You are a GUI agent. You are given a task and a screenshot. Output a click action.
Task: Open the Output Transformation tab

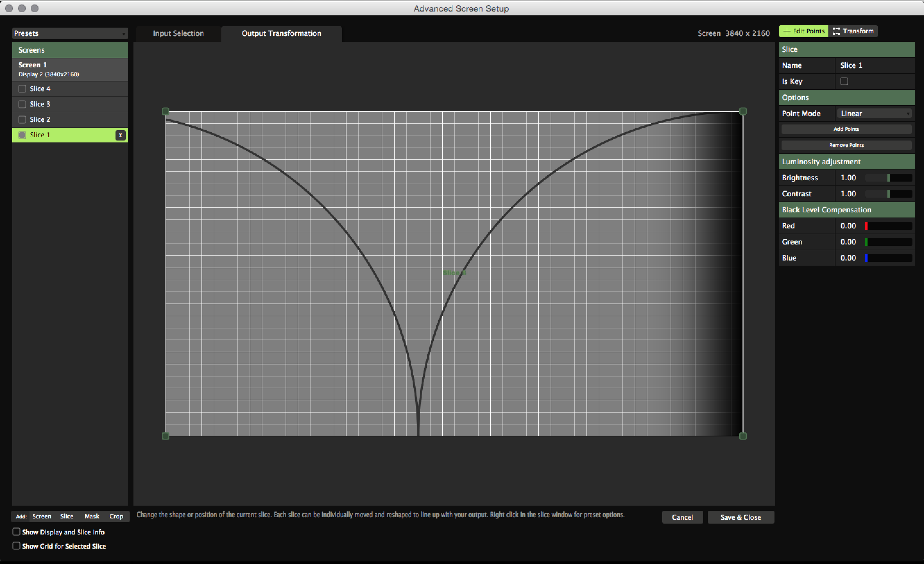(281, 33)
